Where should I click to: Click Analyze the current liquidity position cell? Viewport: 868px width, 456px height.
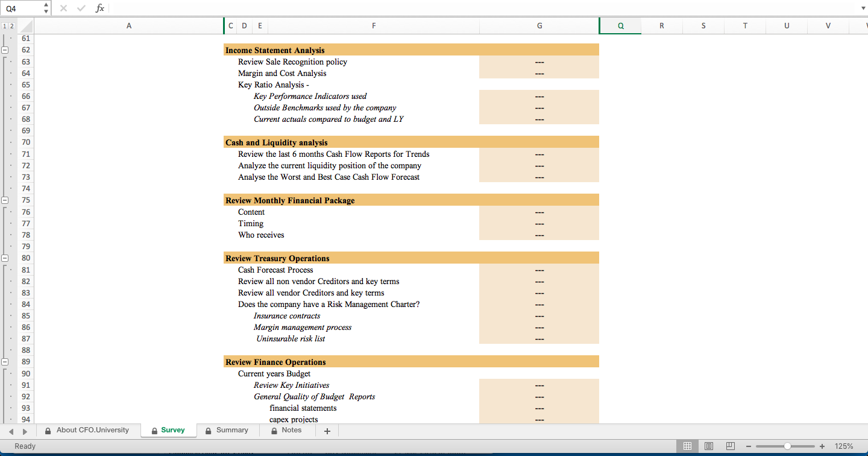330,165
